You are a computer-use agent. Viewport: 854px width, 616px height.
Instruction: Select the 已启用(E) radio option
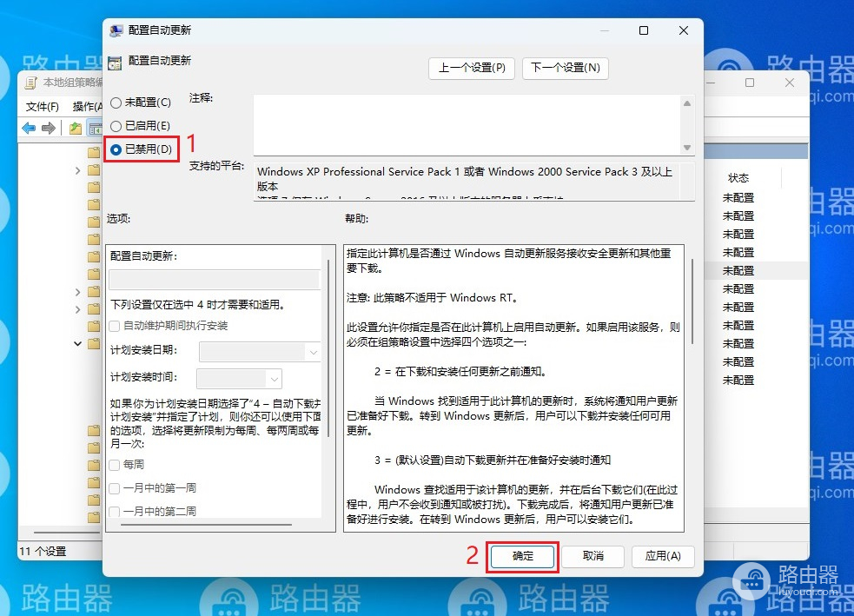pos(116,126)
